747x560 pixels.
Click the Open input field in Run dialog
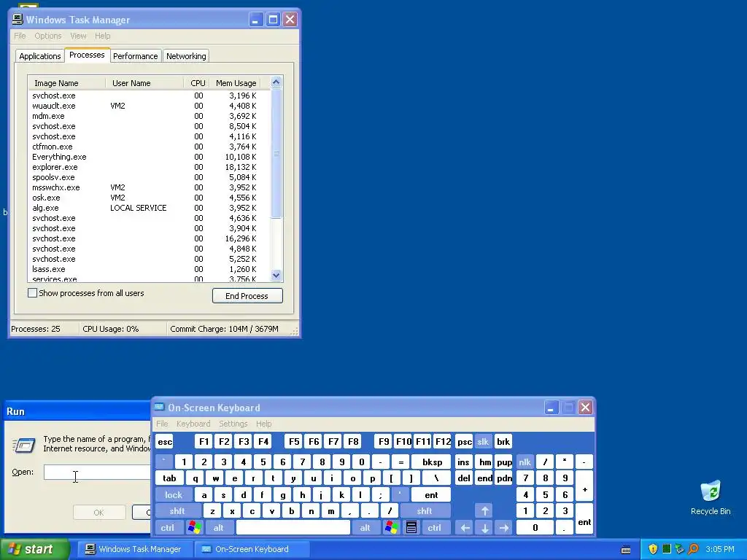pos(97,472)
